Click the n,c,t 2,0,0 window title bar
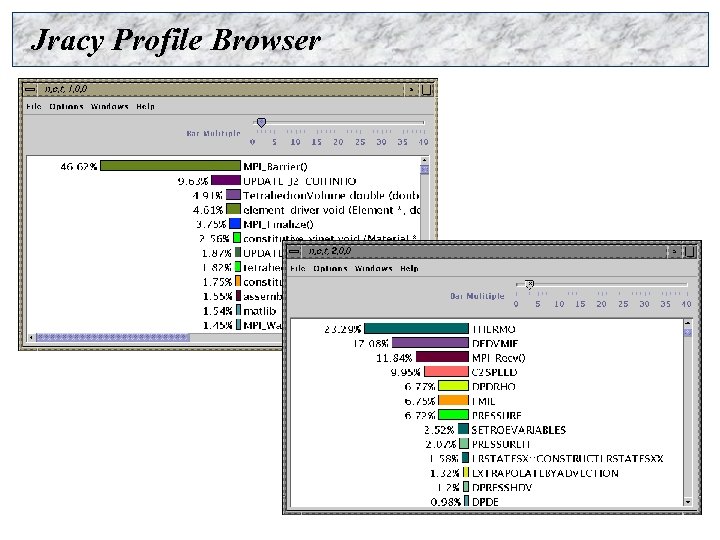The width and height of the screenshot is (720, 540). (x=484, y=251)
